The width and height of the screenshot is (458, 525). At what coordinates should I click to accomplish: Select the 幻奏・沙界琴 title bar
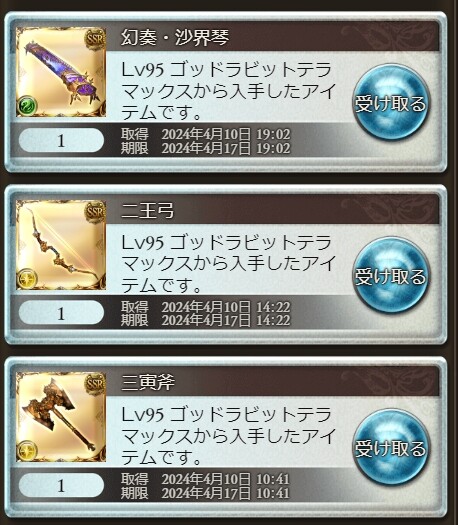(272, 37)
